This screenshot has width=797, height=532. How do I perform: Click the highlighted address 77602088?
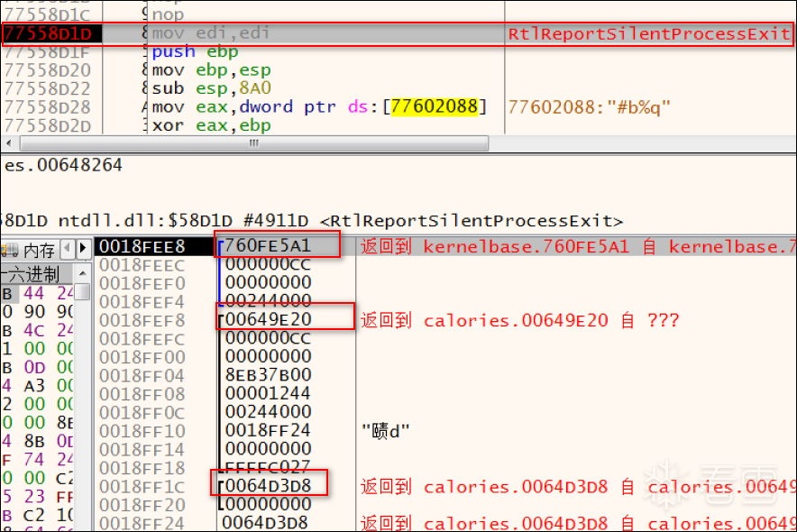pos(434,106)
